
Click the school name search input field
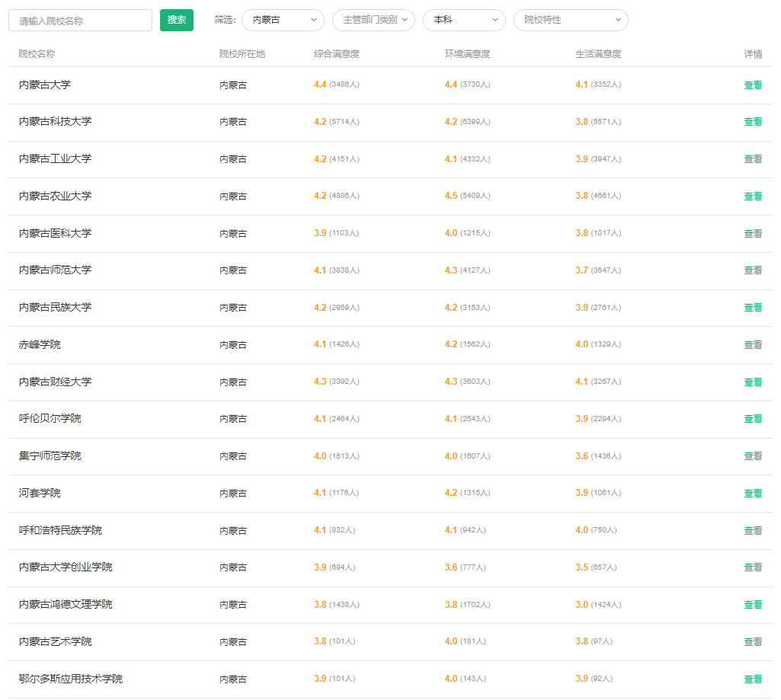point(80,21)
